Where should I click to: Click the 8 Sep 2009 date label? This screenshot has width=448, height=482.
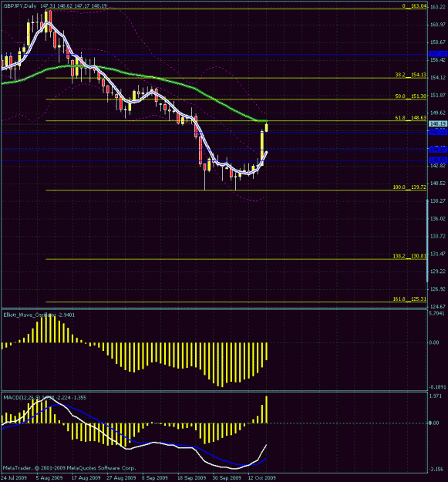coord(154,478)
